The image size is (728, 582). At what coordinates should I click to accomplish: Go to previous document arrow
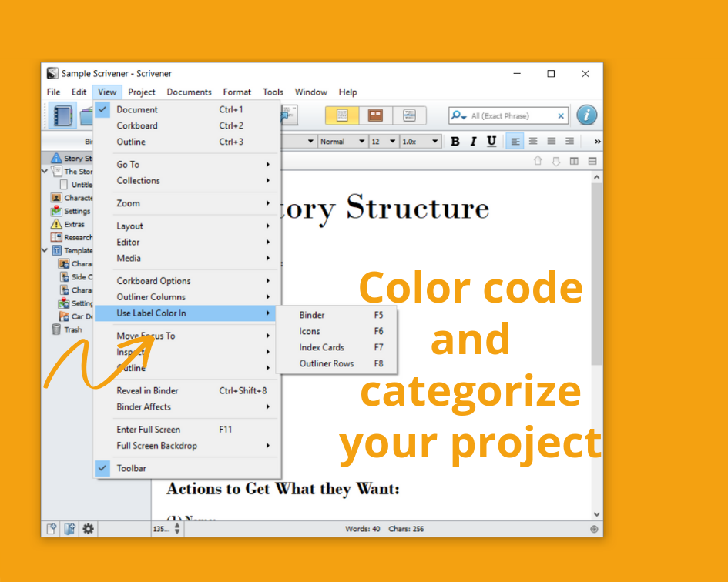pyautogui.click(x=538, y=161)
